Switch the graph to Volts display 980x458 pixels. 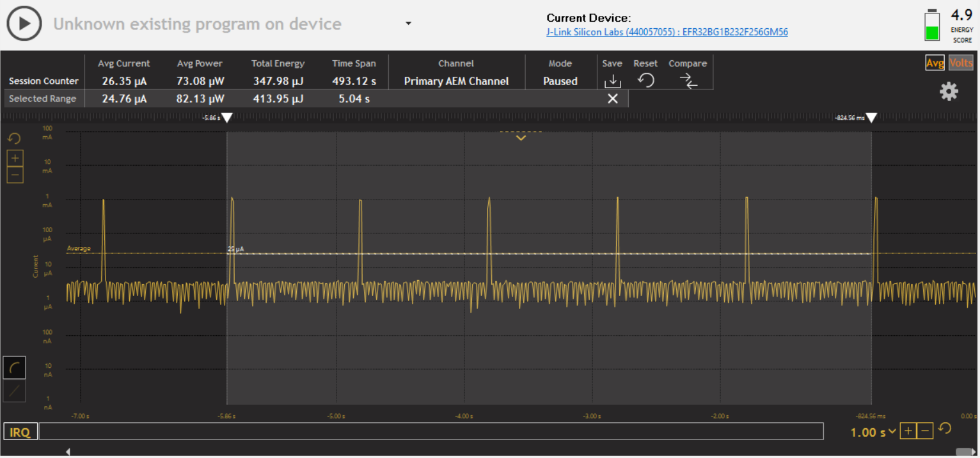tap(961, 63)
